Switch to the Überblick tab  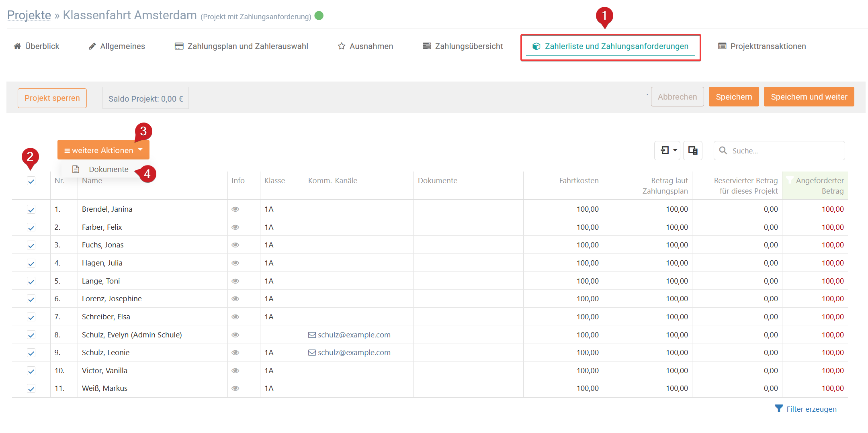pyautogui.click(x=37, y=46)
